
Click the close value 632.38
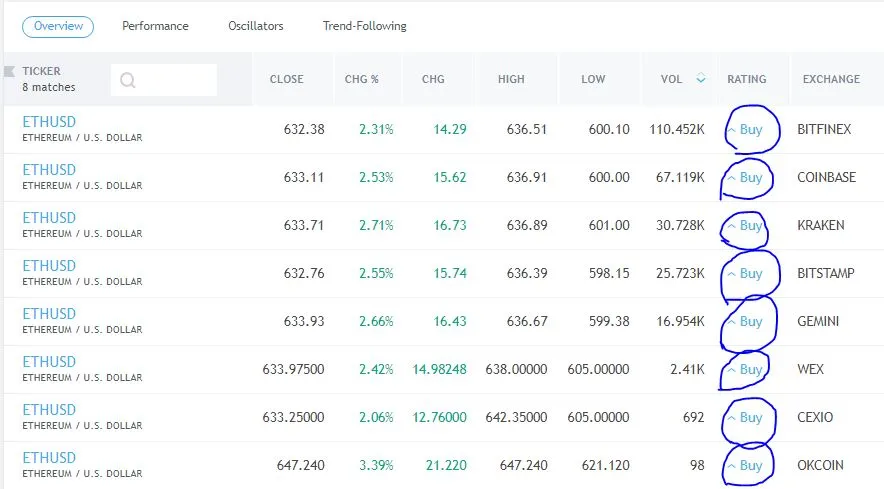304,129
